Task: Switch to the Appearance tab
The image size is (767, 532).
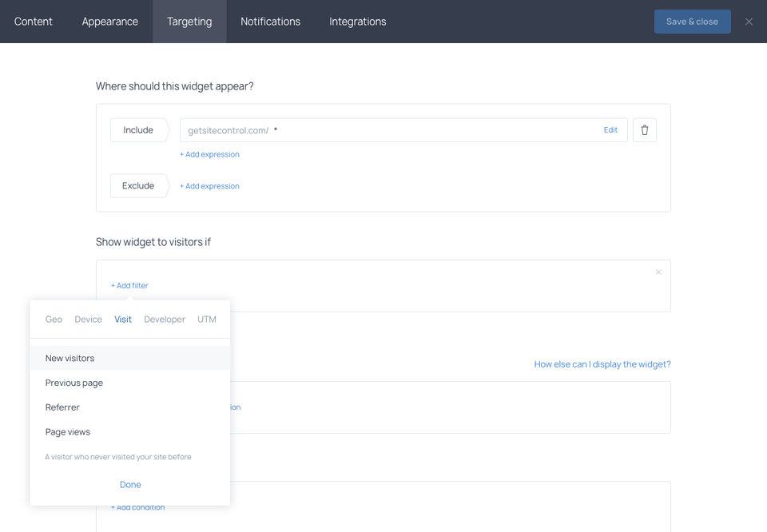Action: click(x=110, y=22)
